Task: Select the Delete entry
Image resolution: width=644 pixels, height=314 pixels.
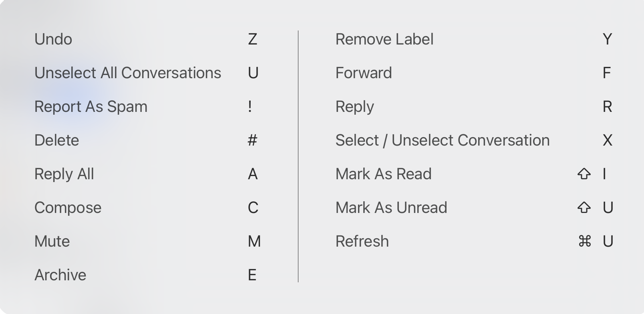Action: (x=57, y=140)
